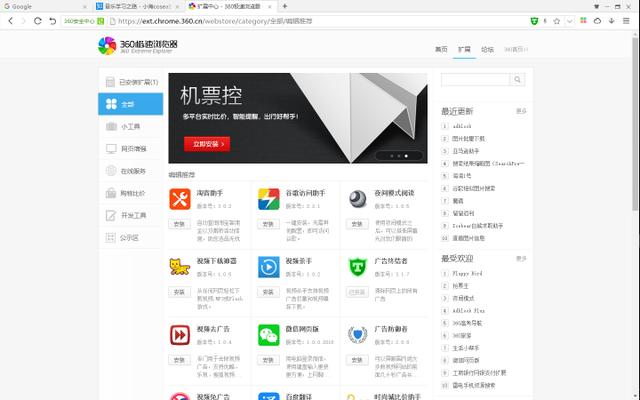
Task: Click the page vertical scrollbar
Action: tap(635, 122)
